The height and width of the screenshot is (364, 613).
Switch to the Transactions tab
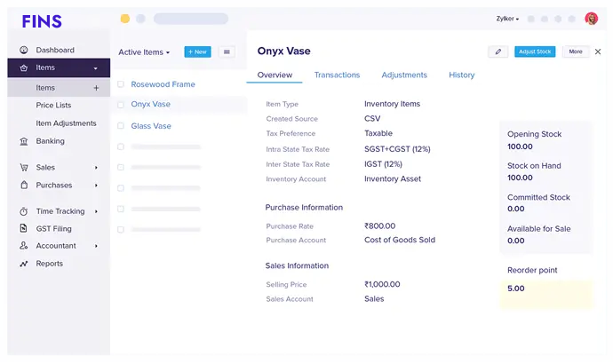pos(337,75)
